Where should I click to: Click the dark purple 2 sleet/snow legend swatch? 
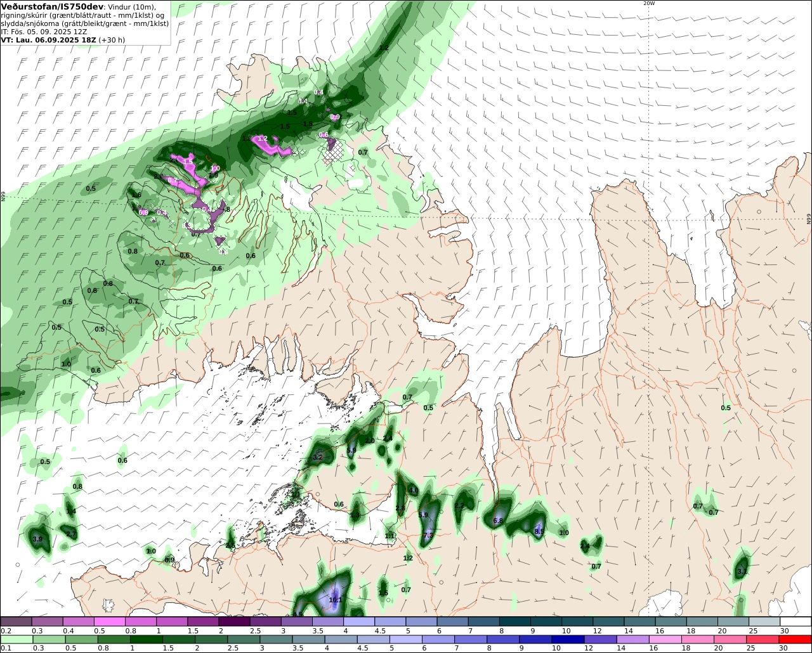(x=234, y=621)
